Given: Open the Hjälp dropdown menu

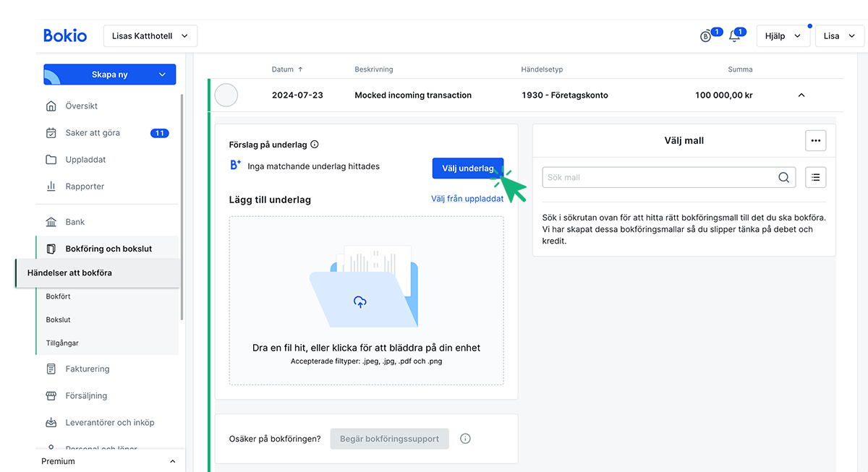Looking at the screenshot, I should pyautogui.click(x=783, y=36).
